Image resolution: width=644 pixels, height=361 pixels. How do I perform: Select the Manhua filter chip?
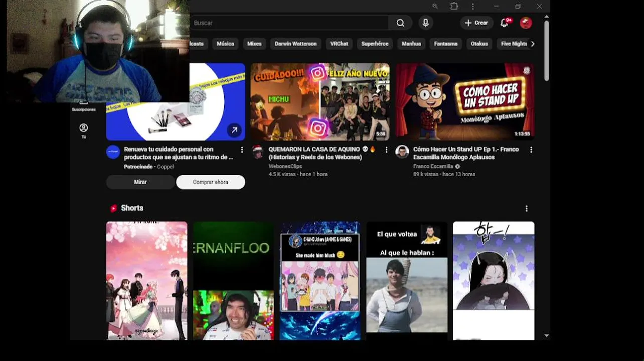pos(411,44)
